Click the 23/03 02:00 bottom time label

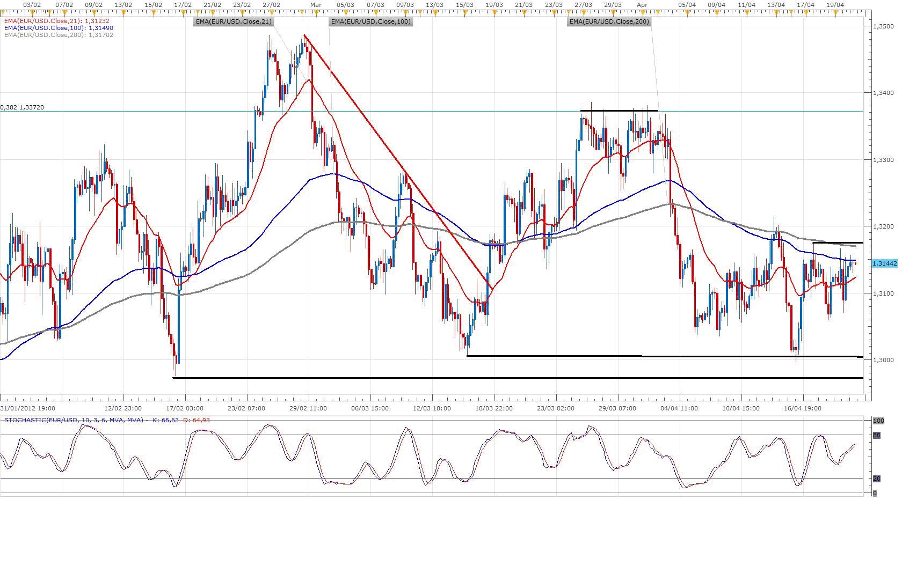coord(555,408)
